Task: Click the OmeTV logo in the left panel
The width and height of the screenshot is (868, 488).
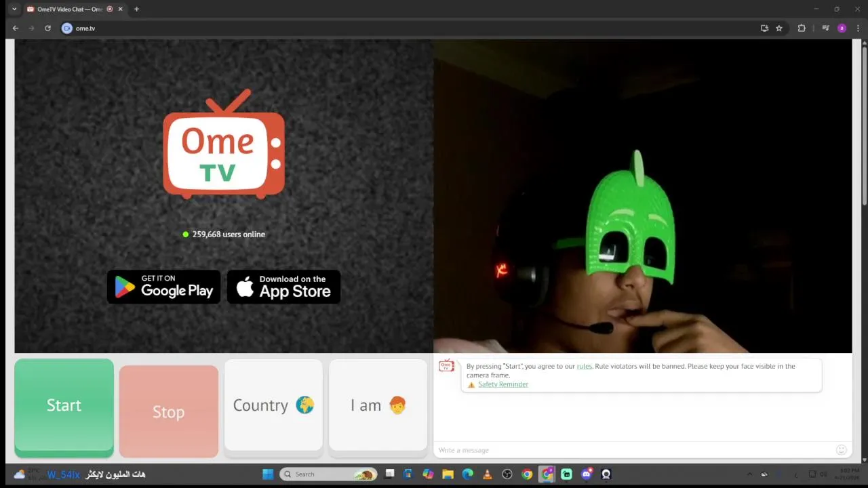Action: pos(224,144)
